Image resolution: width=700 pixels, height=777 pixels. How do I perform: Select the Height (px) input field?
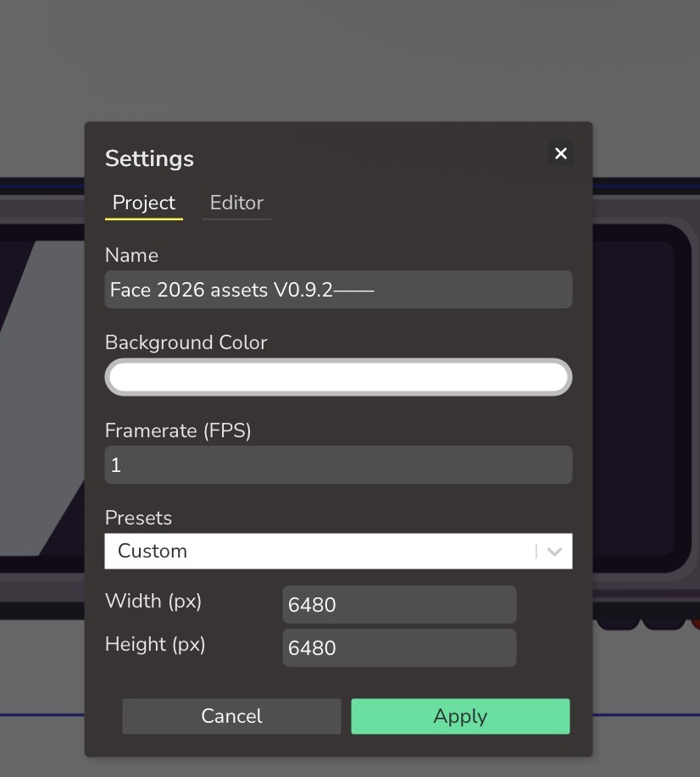tap(399, 648)
